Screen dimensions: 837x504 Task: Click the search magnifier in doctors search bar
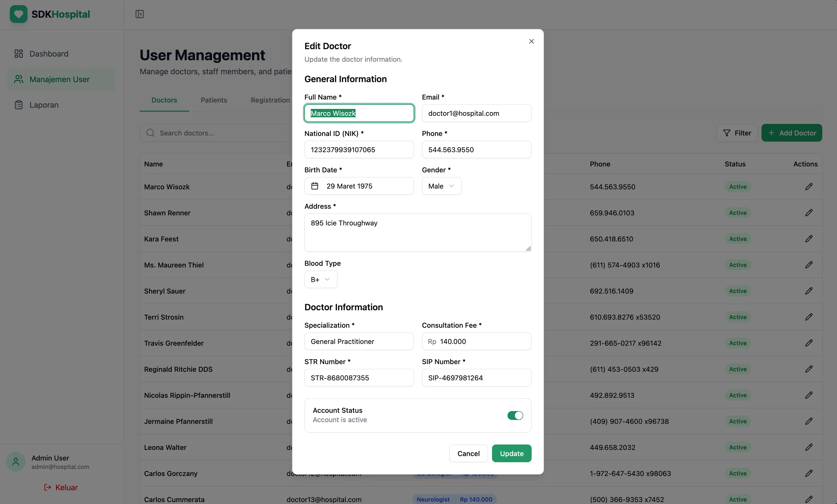[x=150, y=133]
